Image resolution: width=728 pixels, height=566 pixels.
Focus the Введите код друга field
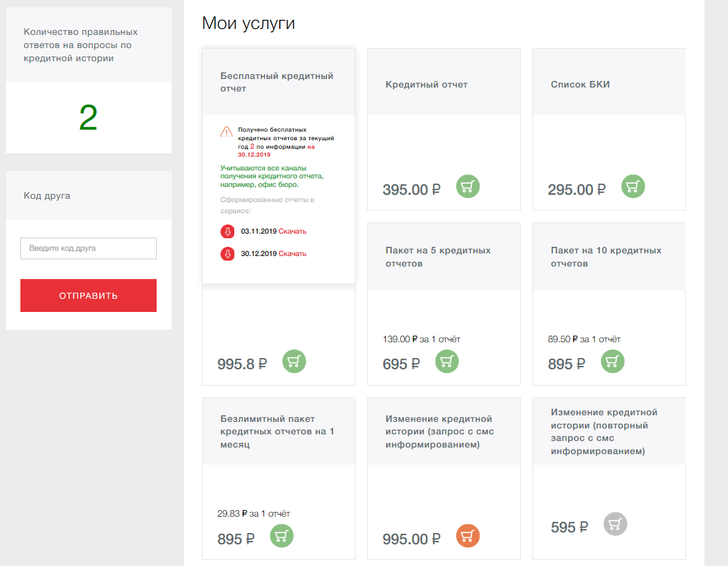click(88, 248)
